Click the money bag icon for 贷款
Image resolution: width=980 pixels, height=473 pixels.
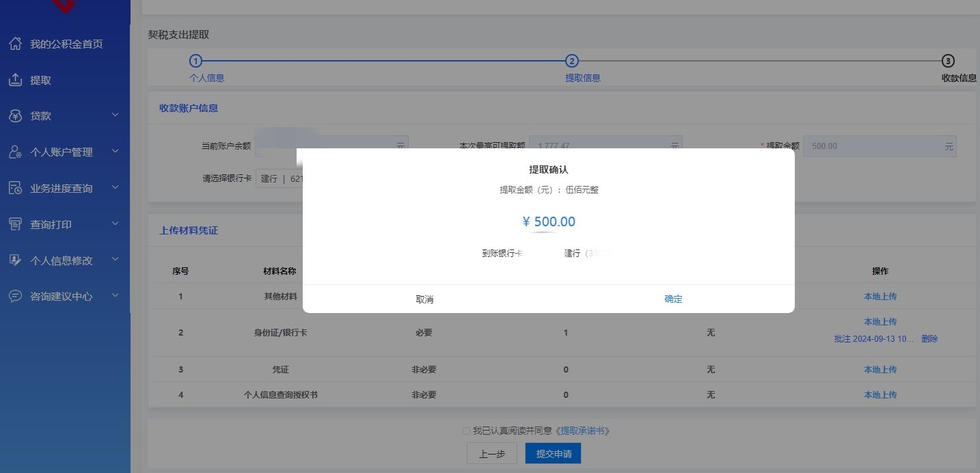15,116
